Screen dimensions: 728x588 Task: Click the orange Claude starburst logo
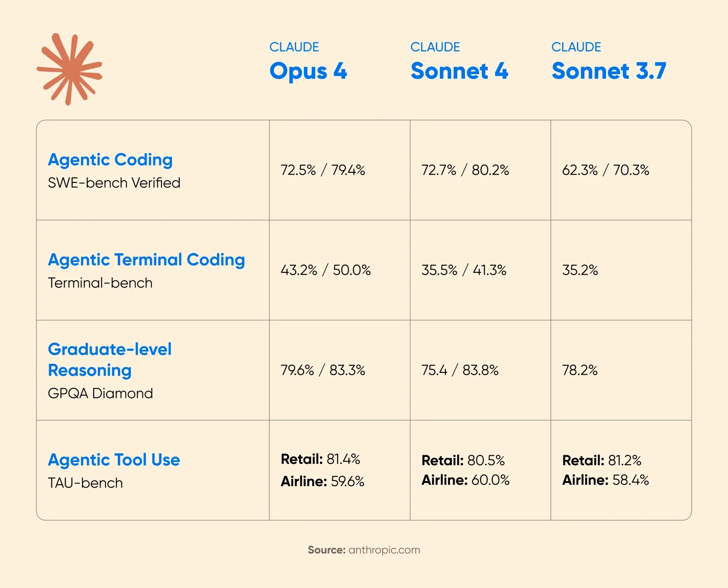pyautogui.click(x=69, y=69)
